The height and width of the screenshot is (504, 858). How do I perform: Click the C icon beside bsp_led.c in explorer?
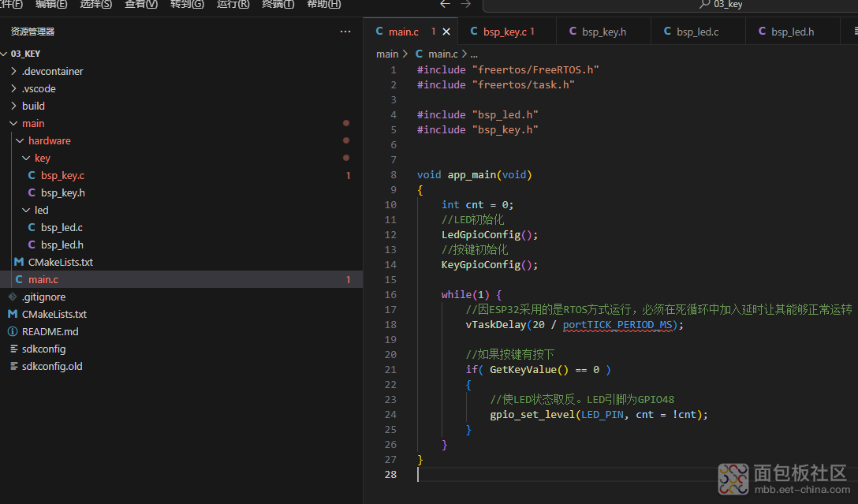pyautogui.click(x=32, y=227)
